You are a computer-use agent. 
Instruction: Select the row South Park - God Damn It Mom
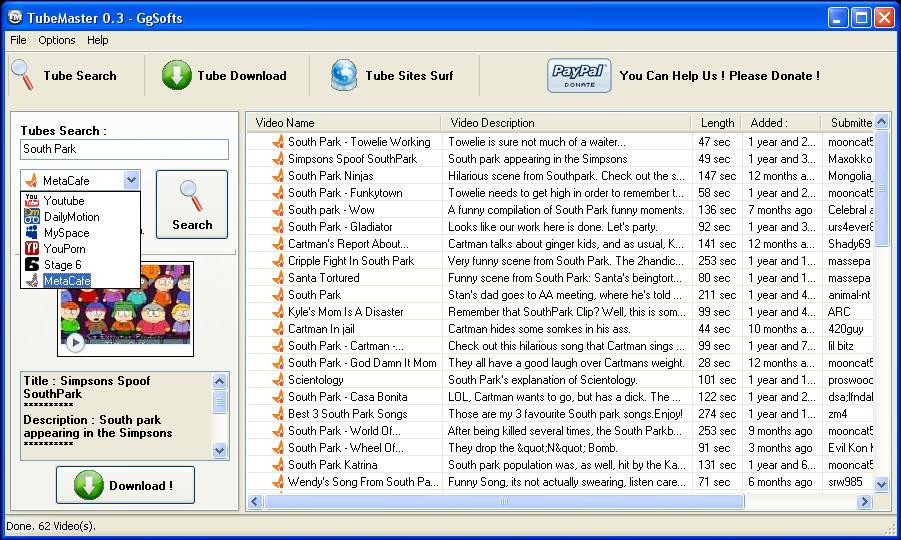click(x=560, y=363)
